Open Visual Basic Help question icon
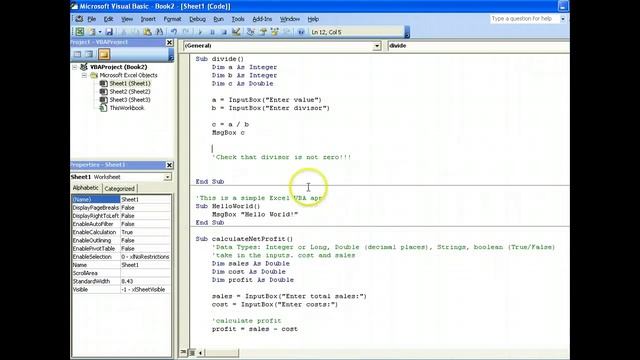The height and width of the screenshot is (360, 640). [301, 32]
